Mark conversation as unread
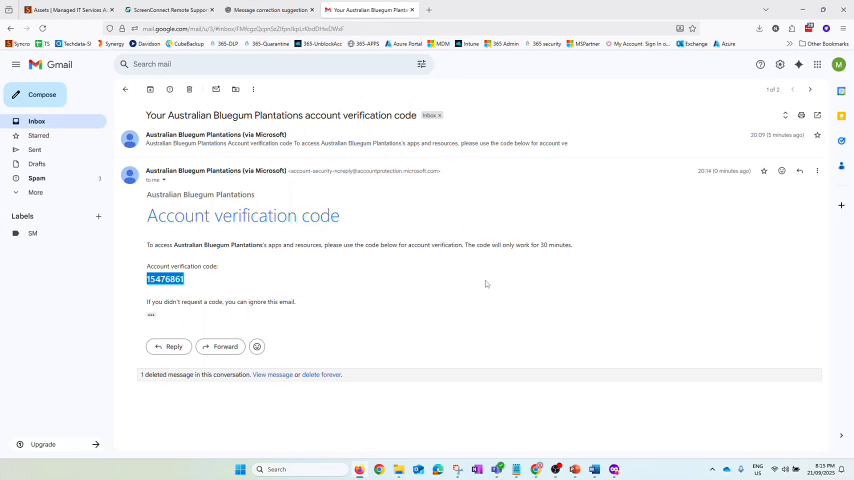 pyautogui.click(x=216, y=89)
